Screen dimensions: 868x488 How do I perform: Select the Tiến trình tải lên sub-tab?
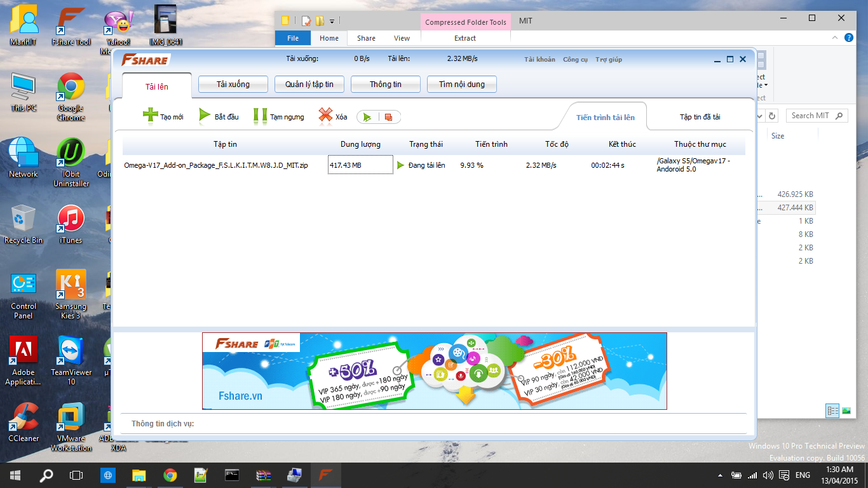point(606,118)
